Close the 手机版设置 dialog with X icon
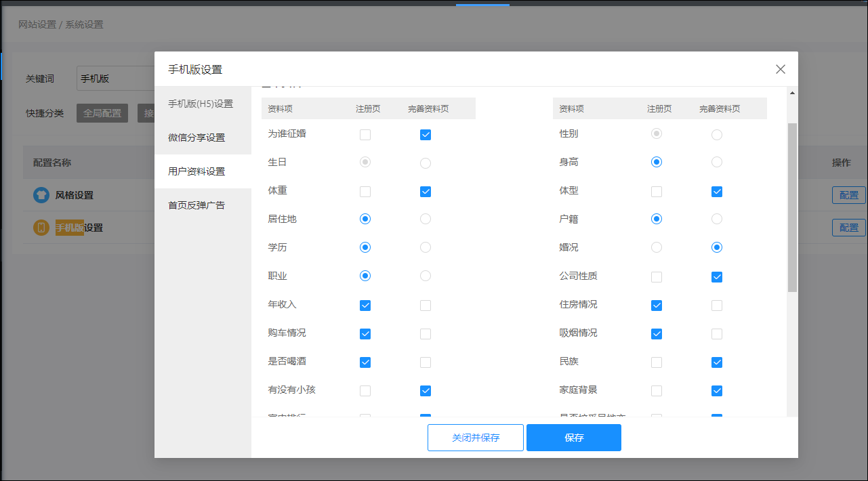868x481 pixels. pyautogui.click(x=781, y=69)
